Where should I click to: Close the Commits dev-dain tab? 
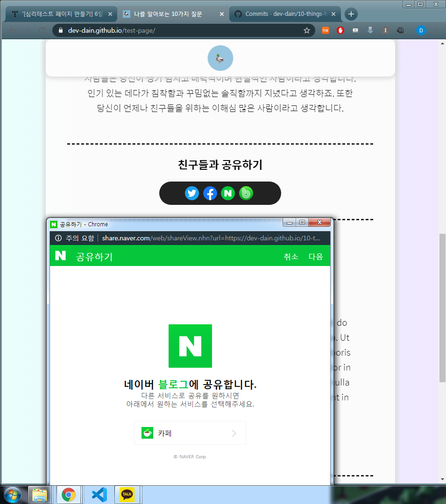click(333, 14)
